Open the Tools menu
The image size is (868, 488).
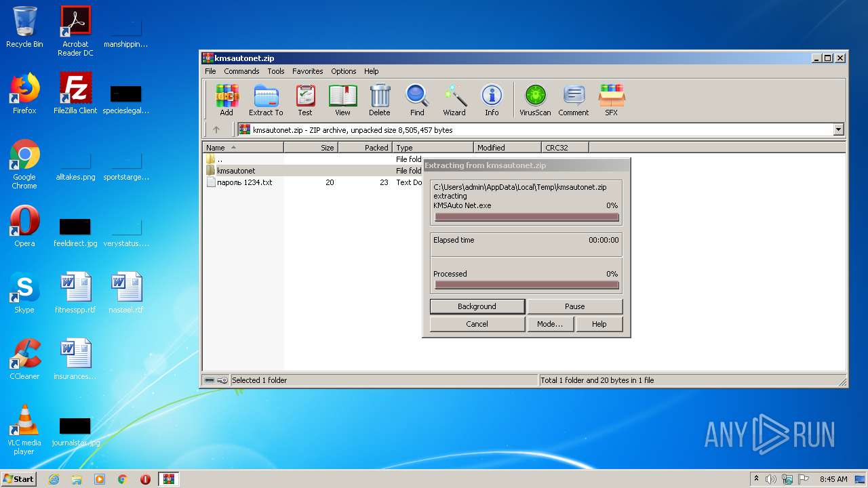275,71
